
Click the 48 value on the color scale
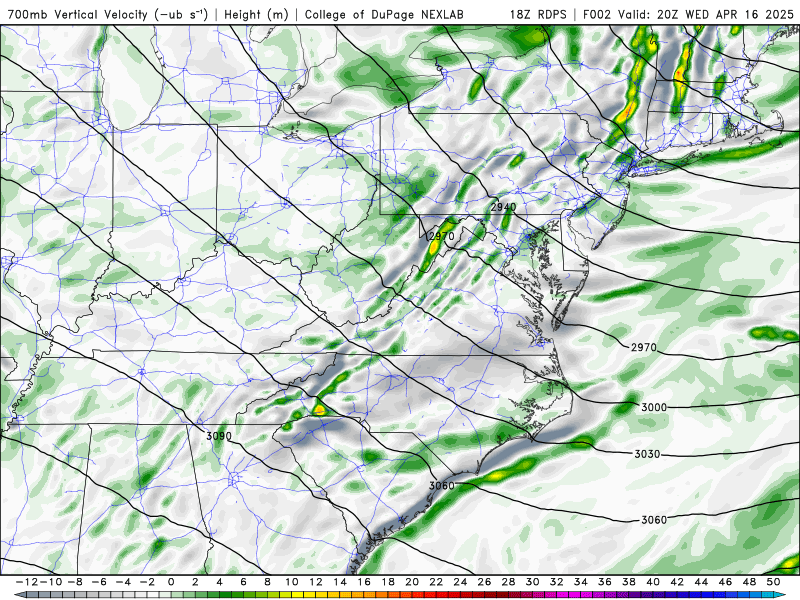(x=749, y=582)
